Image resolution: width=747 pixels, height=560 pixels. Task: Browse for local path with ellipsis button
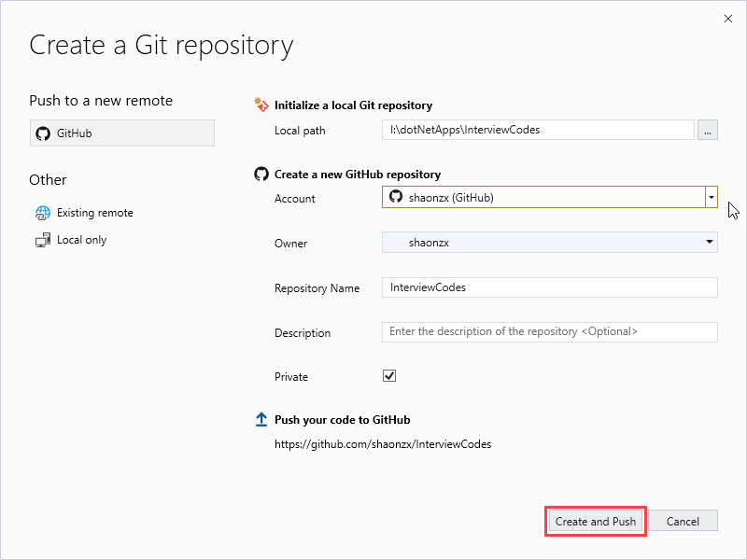coord(708,131)
